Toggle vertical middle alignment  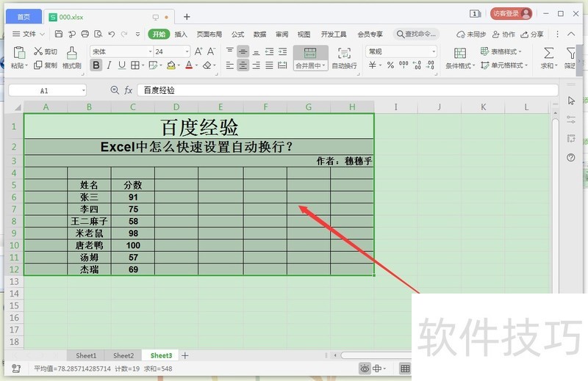[243, 51]
